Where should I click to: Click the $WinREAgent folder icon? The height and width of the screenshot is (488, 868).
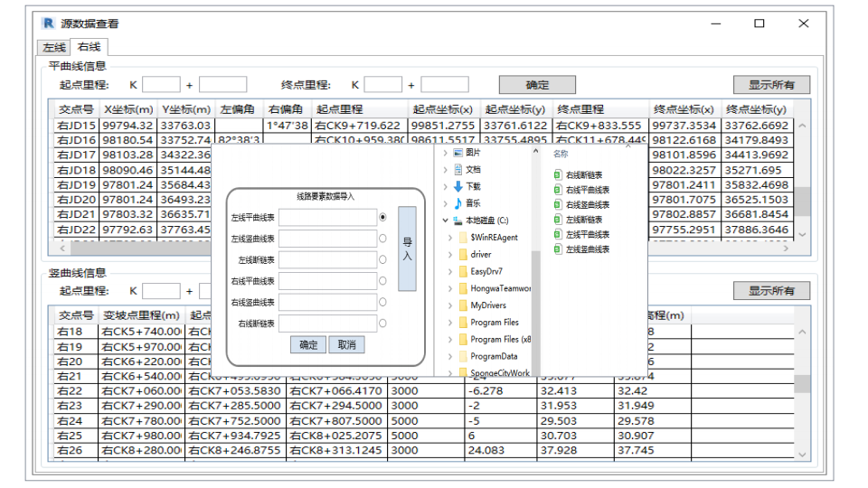click(x=463, y=238)
